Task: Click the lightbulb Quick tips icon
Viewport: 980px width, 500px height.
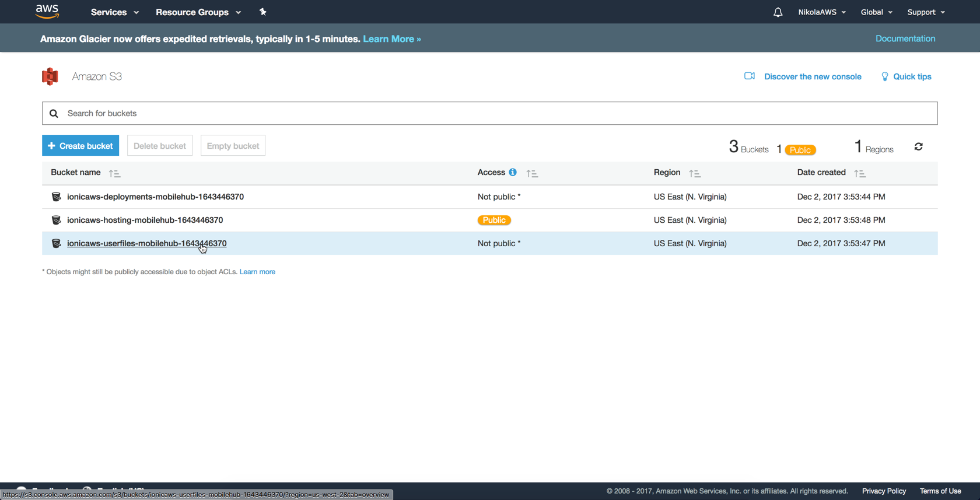Action: pyautogui.click(x=885, y=76)
